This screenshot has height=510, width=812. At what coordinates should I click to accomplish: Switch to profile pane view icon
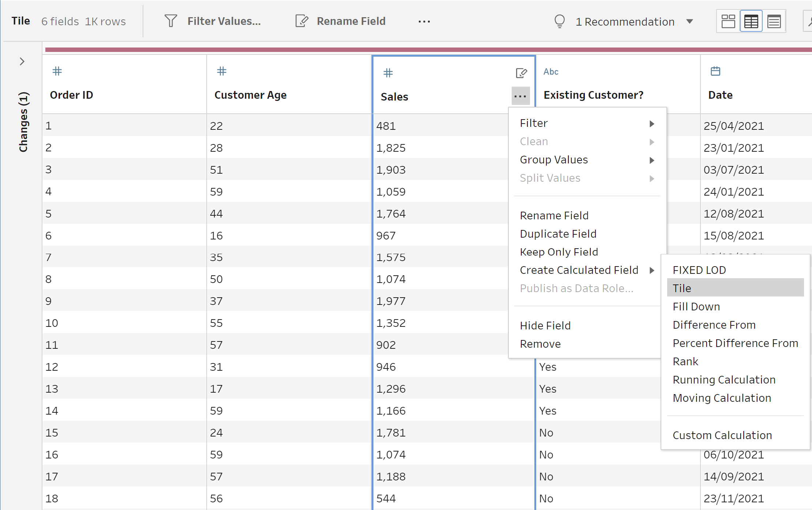tap(728, 21)
